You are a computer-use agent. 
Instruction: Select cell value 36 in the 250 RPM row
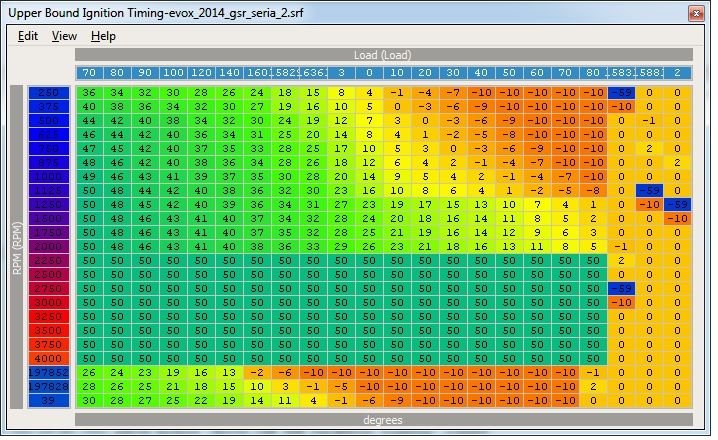[89, 93]
